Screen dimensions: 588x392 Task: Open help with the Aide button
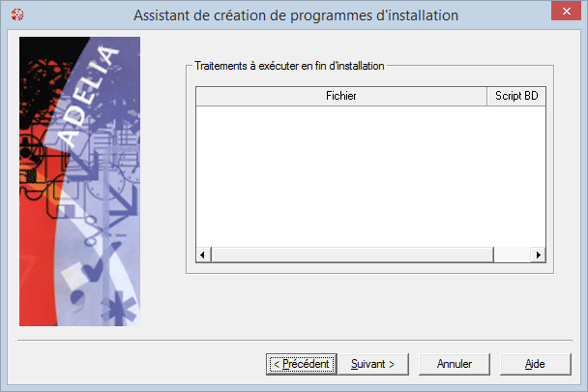pyautogui.click(x=536, y=364)
